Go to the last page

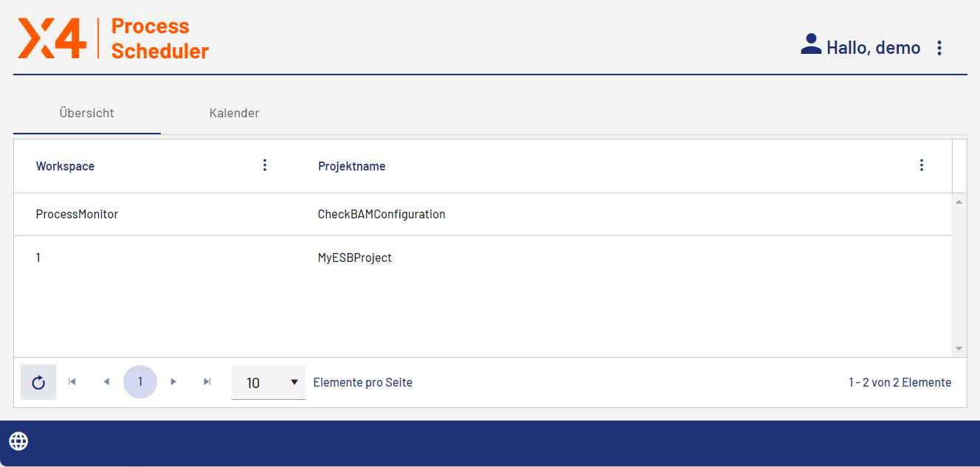207,382
